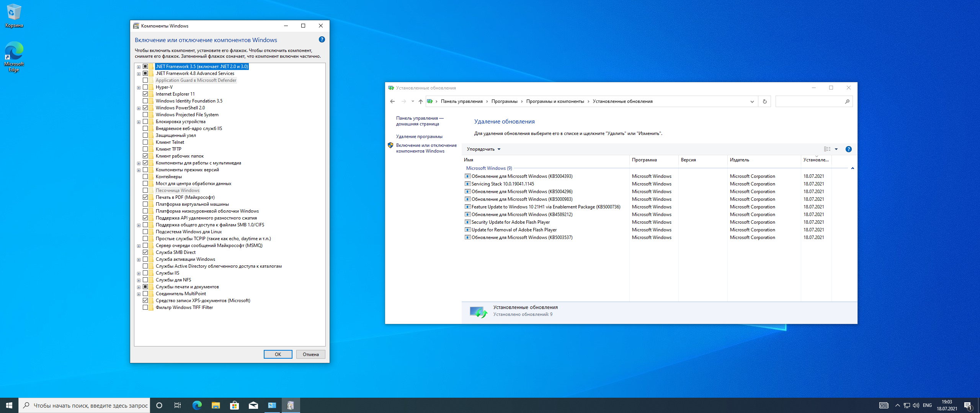Enable Hyper-V checkbox
The height and width of the screenshot is (413, 980).
(145, 87)
